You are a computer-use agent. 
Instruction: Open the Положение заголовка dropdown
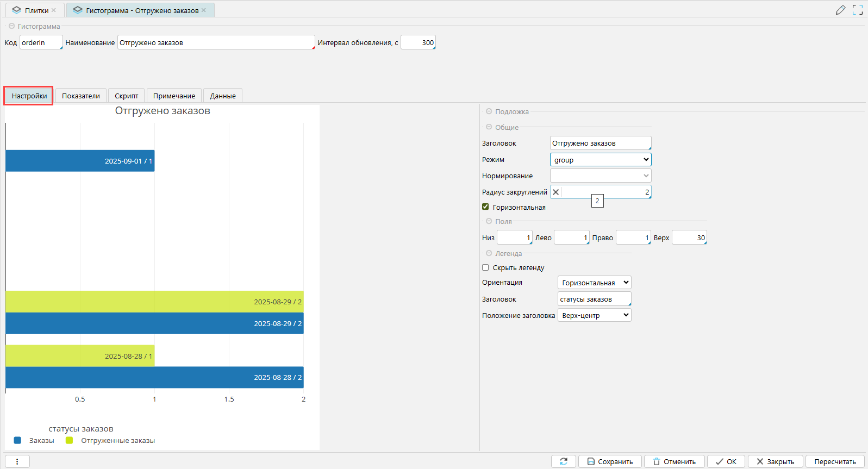[x=594, y=315]
